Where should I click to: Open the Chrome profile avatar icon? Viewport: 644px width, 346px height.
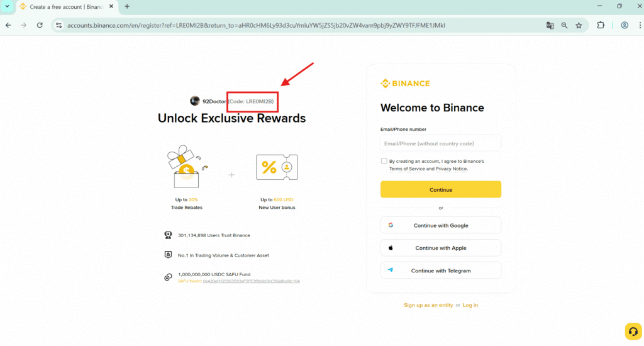[x=625, y=25]
